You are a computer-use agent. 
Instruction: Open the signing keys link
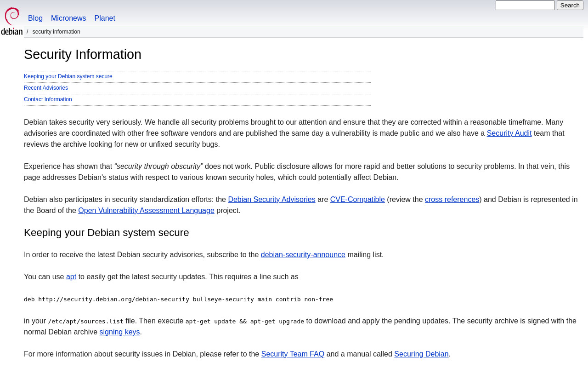(119, 332)
